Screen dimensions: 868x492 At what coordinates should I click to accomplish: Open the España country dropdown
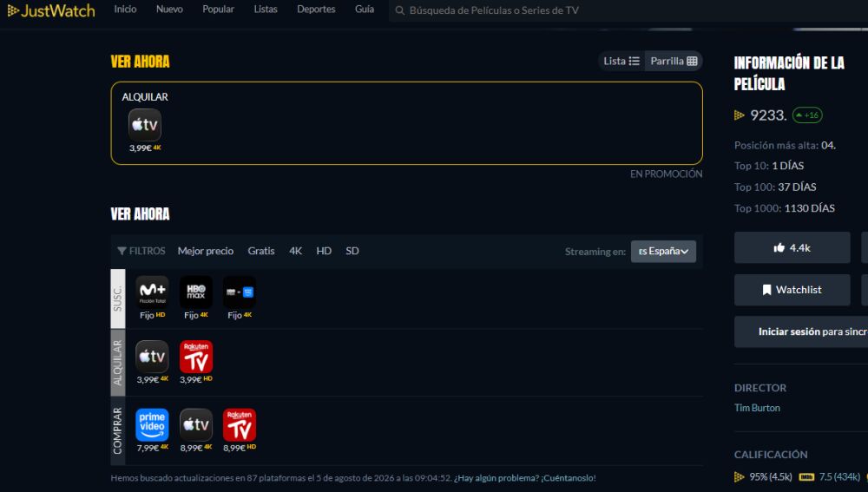(663, 252)
